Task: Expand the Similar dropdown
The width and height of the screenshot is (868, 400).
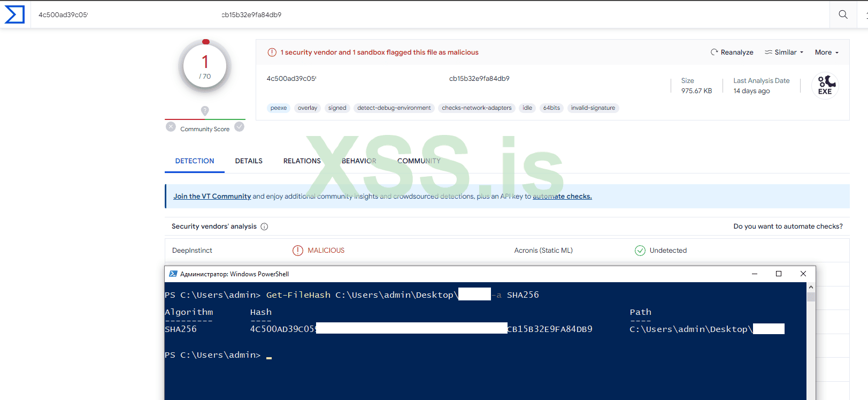Action: point(784,52)
